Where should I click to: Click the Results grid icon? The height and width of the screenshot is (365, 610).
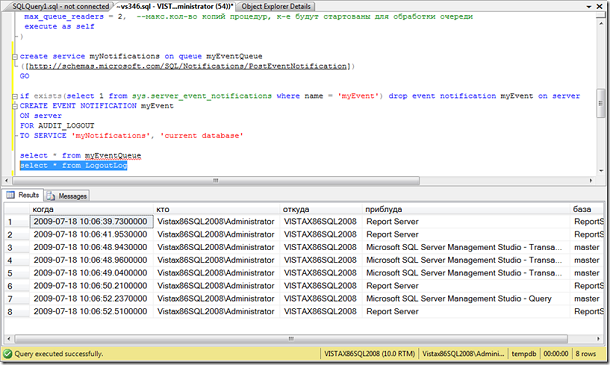[11, 195]
